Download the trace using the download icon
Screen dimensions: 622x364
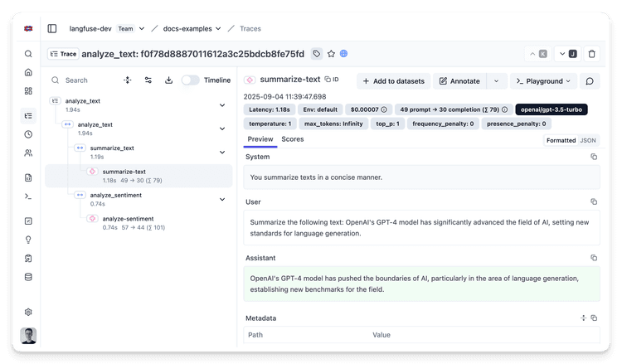point(168,80)
